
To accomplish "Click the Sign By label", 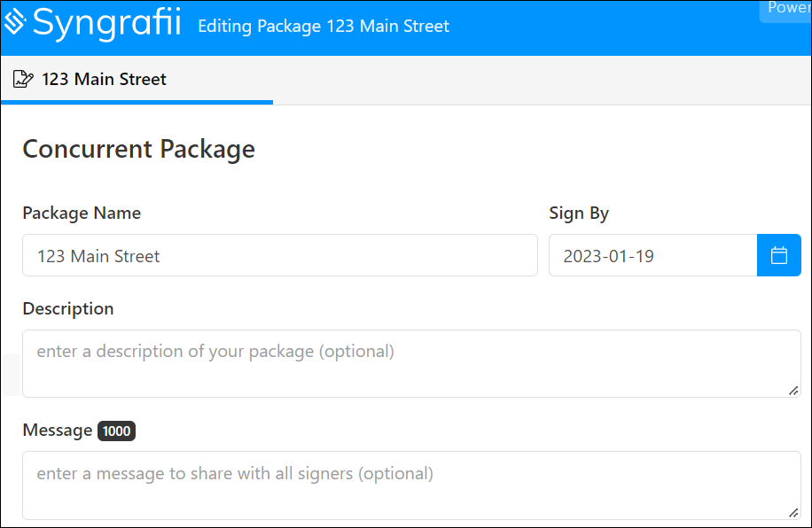I will coord(579,213).
